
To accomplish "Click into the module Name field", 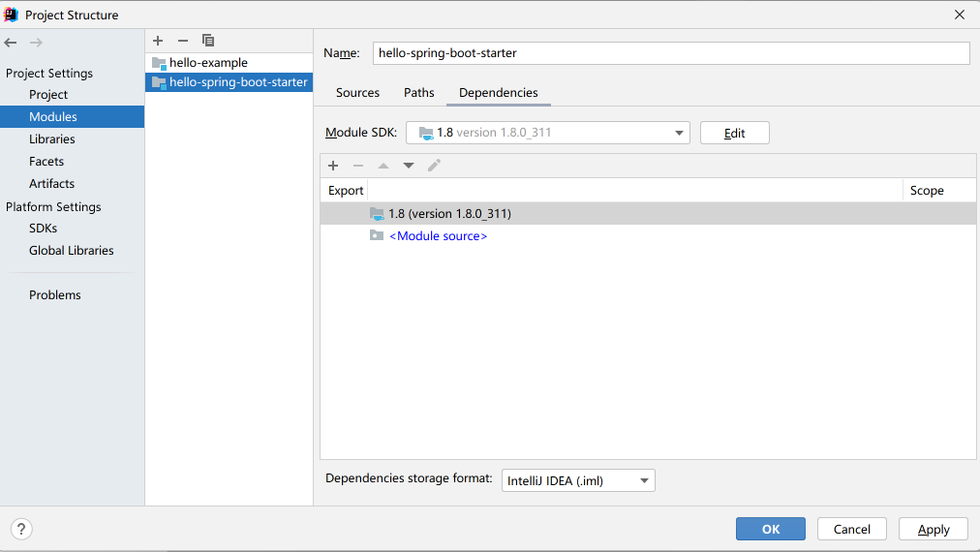I will coord(671,53).
